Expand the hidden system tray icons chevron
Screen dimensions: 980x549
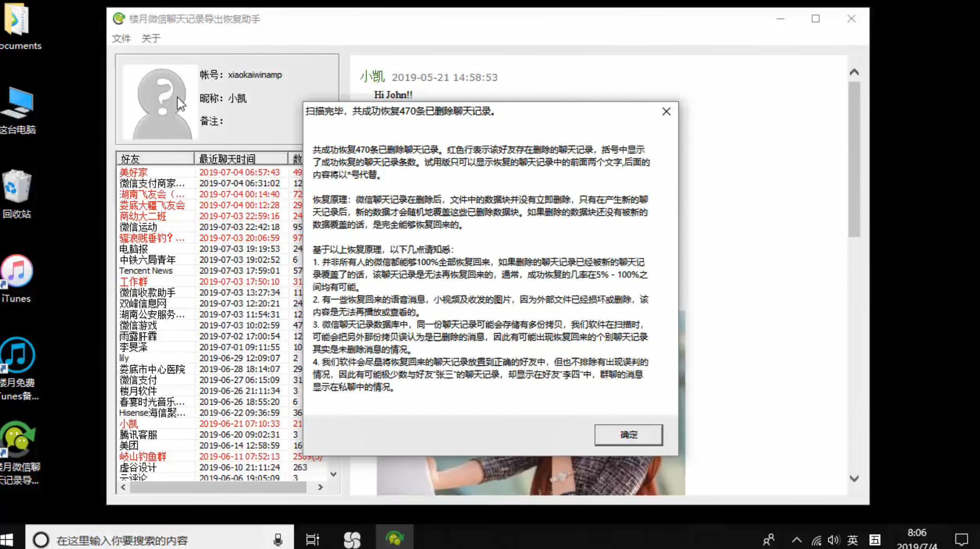pos(796,540)
